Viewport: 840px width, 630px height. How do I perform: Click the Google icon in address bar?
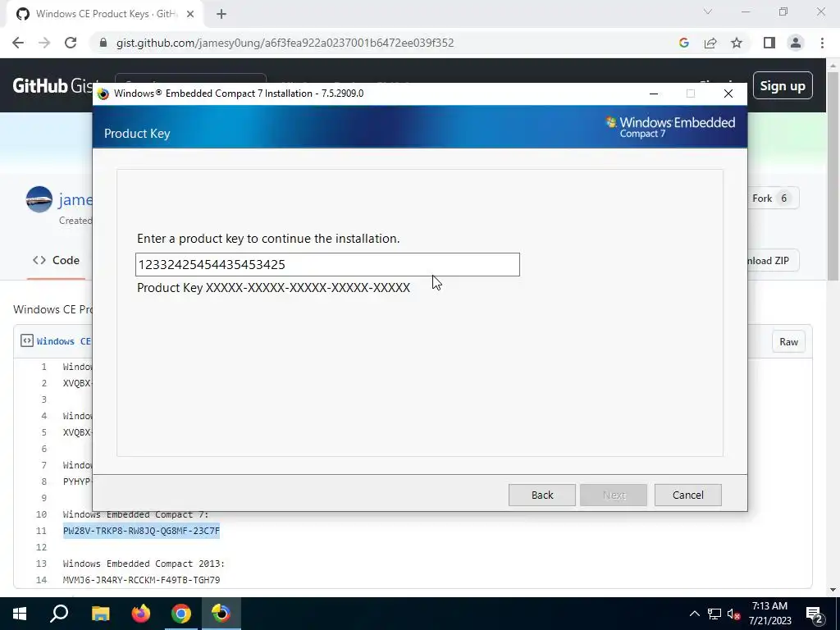[683, 43]
